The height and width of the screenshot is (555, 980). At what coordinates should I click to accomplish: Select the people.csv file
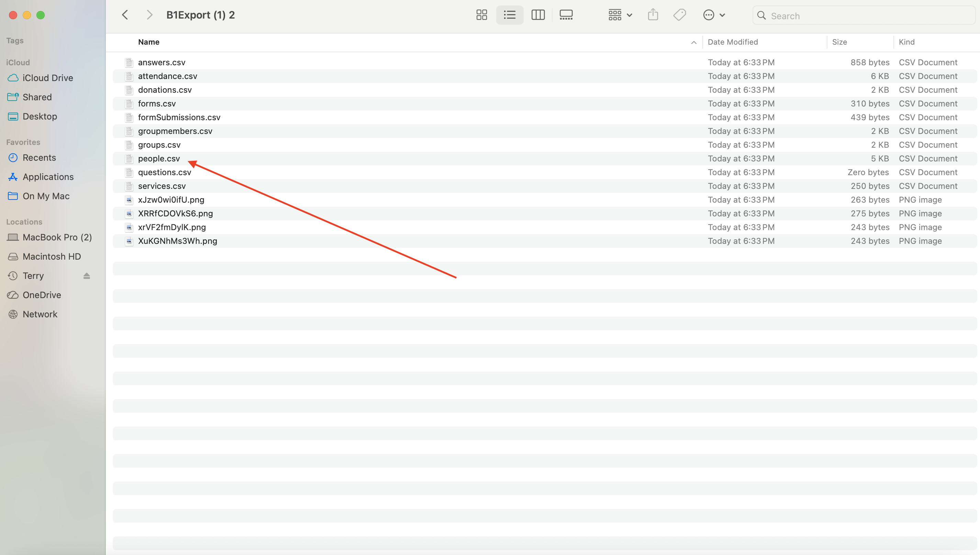click(159, 159)
